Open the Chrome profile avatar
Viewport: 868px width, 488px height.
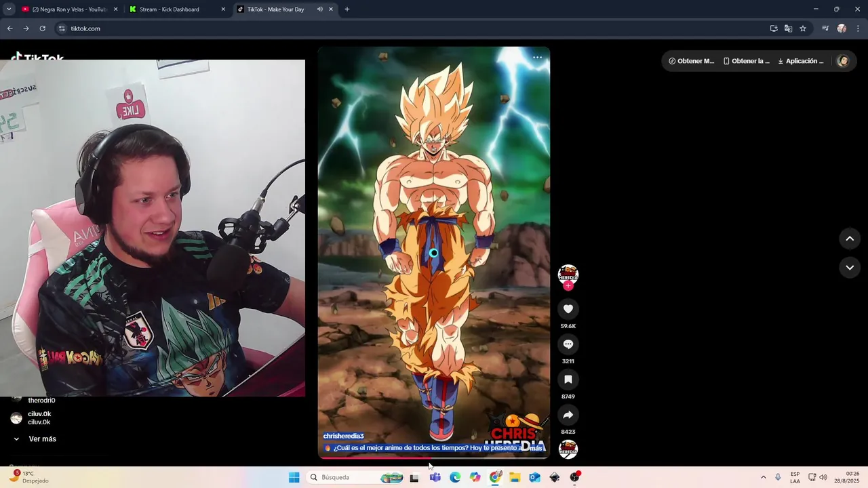842,28
